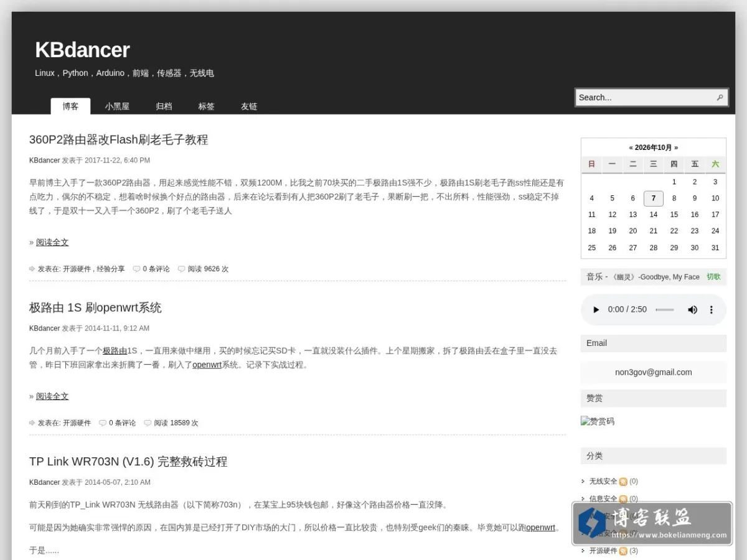Select calendar date 7

point(654,198)
